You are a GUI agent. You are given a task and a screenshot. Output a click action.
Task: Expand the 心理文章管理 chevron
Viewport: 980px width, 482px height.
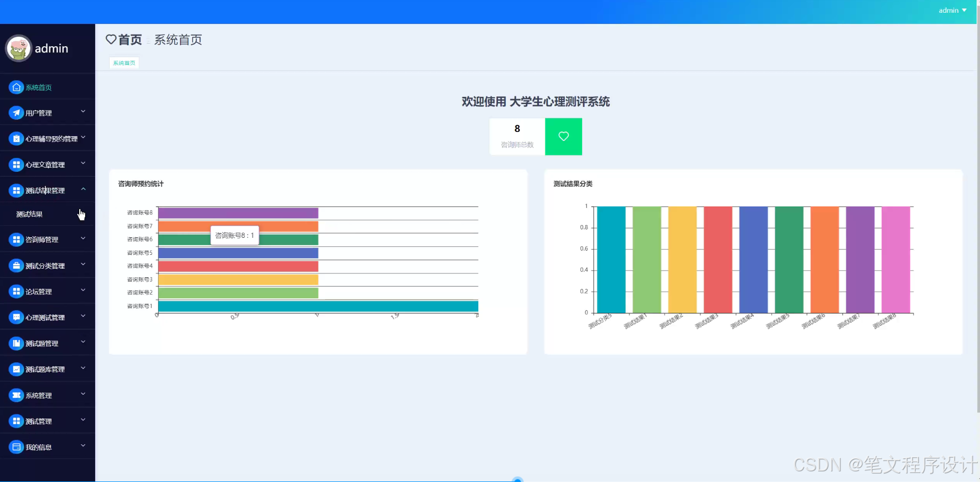(x=83, y=163)
